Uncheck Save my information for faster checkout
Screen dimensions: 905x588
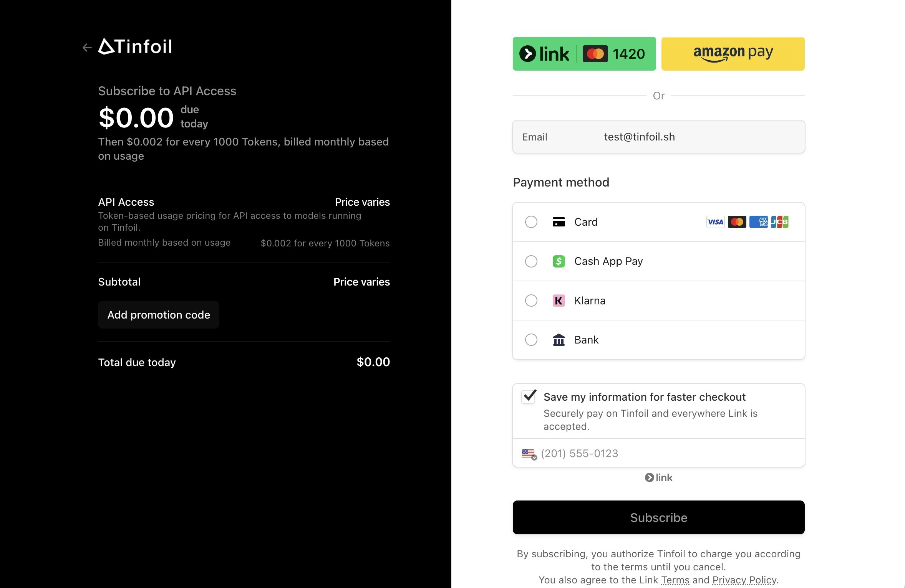[x=529, y=396]
